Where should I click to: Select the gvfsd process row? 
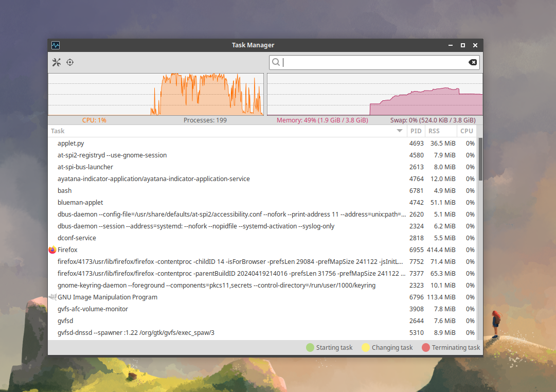263,320
